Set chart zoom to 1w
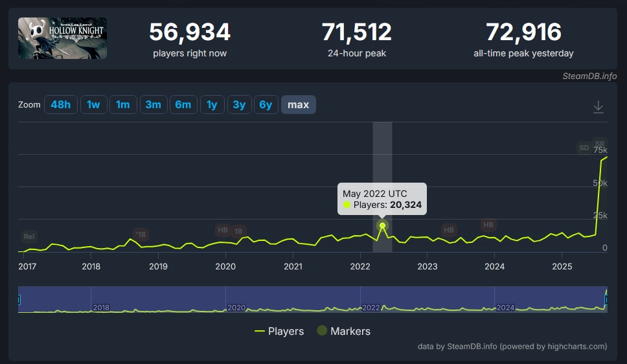Viewport: 627px width, 364px height. (x=93, y=105)
